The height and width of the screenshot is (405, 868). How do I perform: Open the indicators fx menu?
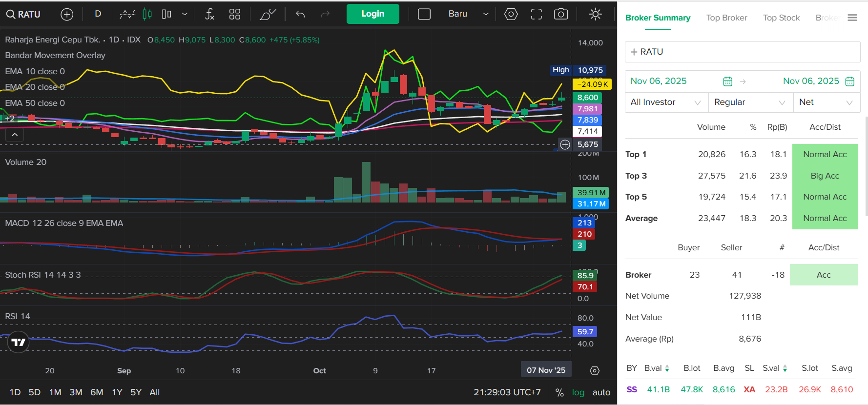pyautogui.click(x=209, y=14)
